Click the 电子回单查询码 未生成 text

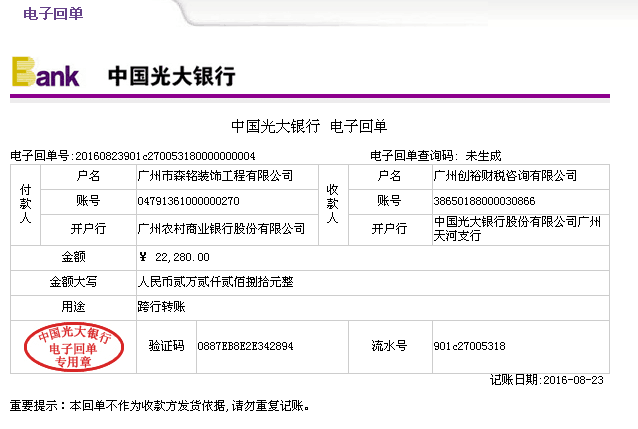pyautogui.click(x=435, y=156)
